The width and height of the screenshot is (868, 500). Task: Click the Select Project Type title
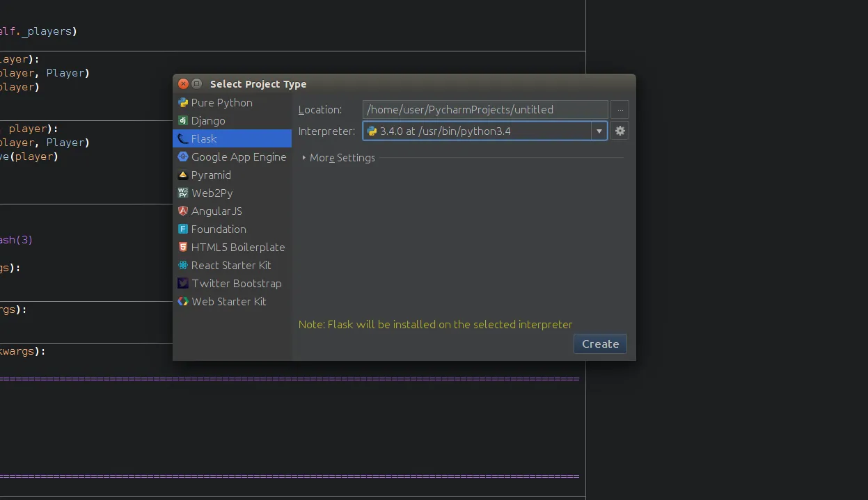(258, 84)
